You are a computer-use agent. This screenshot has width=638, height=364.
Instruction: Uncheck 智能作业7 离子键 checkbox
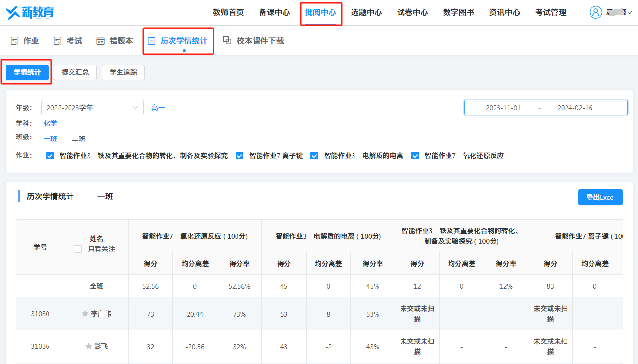[239, 156]
